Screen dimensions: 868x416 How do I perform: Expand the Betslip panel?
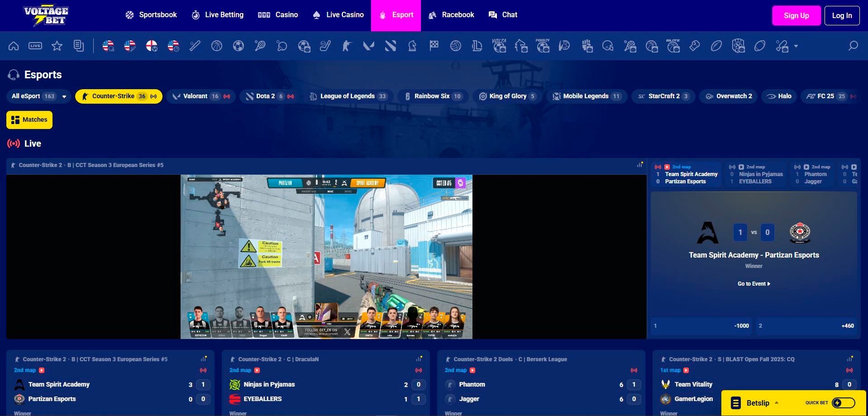pos(758,403)
